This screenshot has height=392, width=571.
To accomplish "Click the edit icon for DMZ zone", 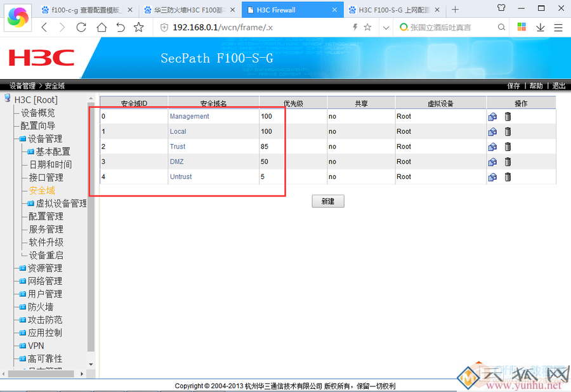I will tap(492, 162).
